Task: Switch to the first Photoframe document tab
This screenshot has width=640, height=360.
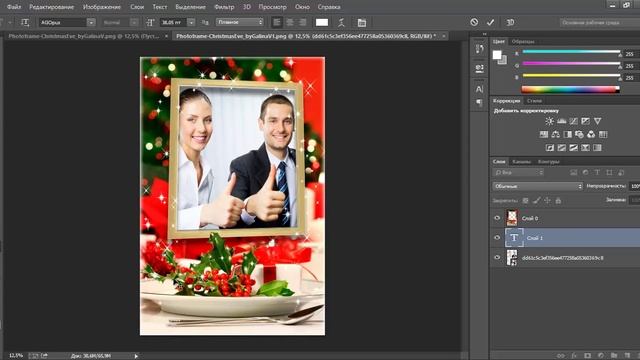Action: [x=84, y=36]
